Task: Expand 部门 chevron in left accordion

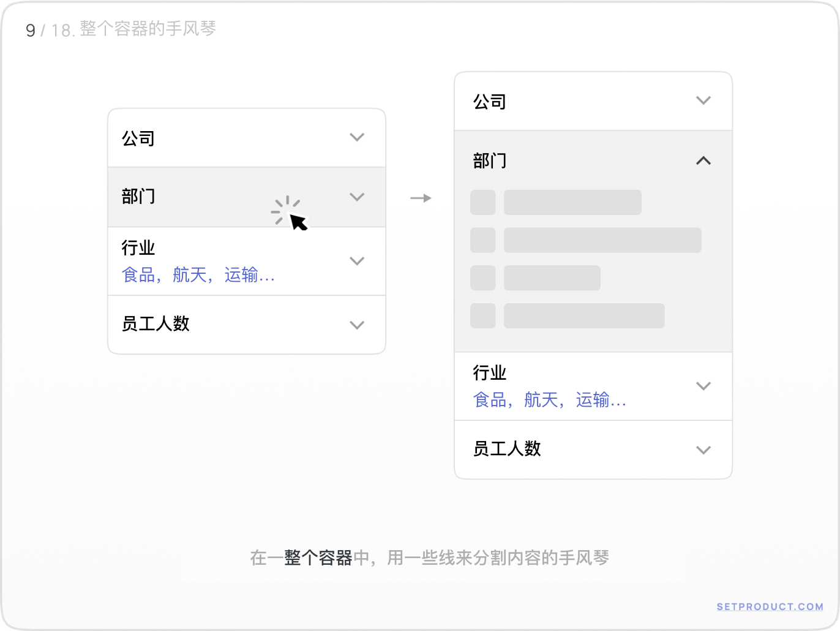Action: point(357,197)
